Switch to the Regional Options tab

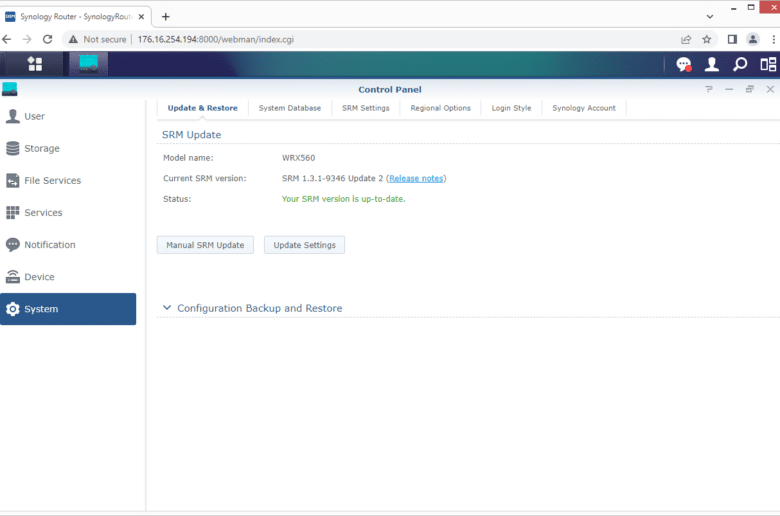click(440, 108)
